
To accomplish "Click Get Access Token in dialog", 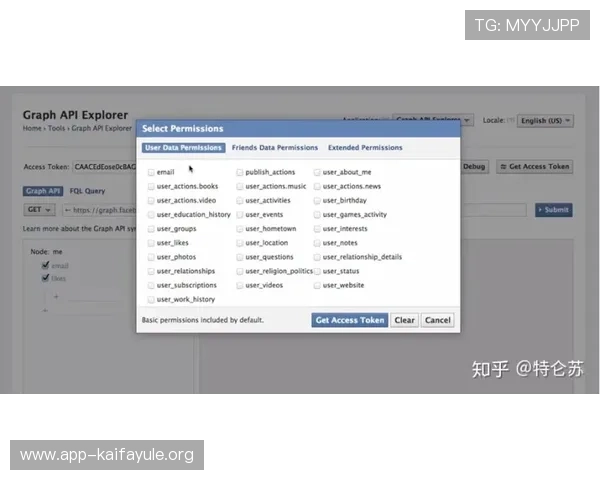I will pyautogui.click(x=350, y=320).
